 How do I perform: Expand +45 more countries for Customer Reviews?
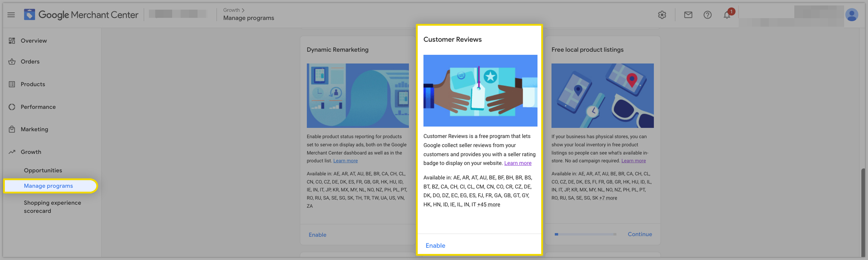click(489, 205)
